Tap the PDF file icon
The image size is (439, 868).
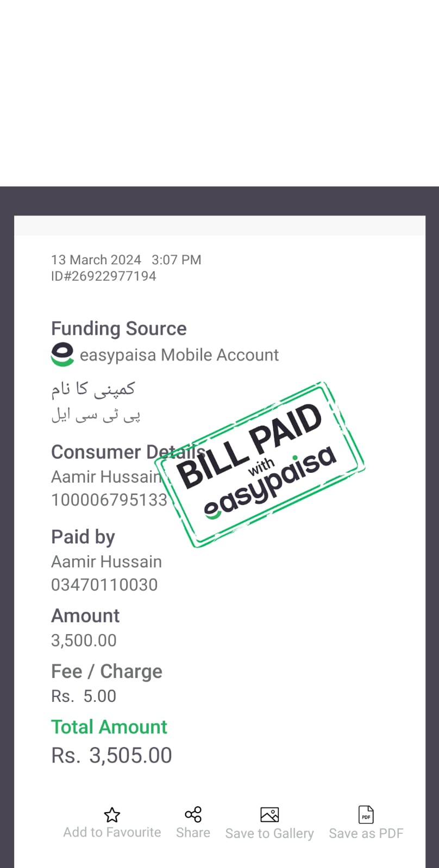pyautogui.click(x=366, y=814)
